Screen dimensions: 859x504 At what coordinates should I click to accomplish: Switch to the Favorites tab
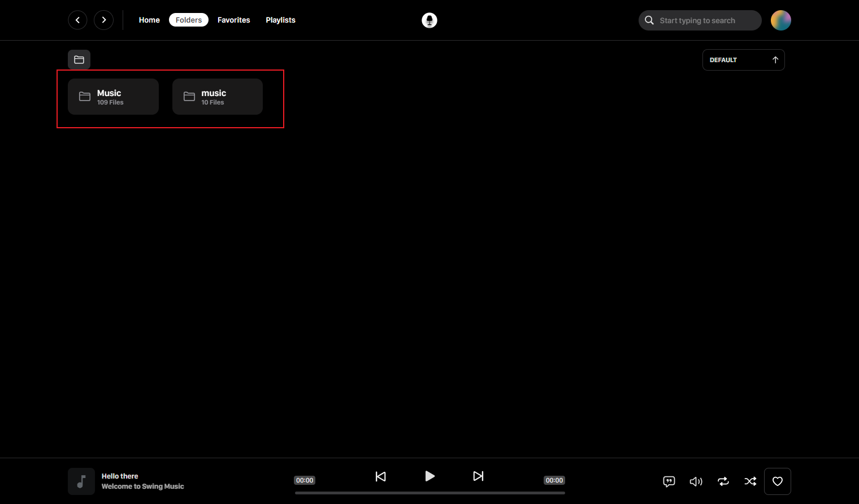coord(234,20)
